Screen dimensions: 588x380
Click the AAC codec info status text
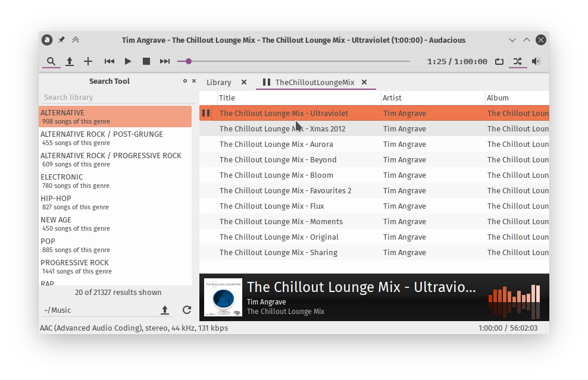tap(134, 328)
